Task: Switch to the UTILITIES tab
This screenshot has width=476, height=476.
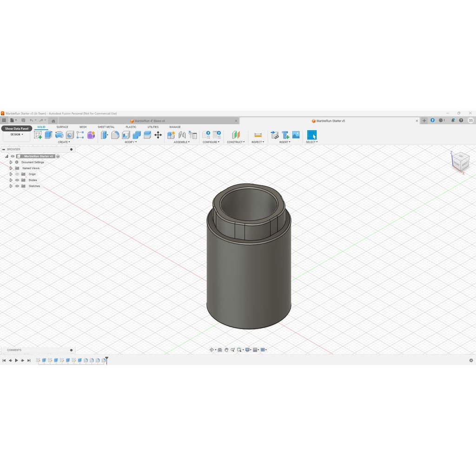Action: 153,127
